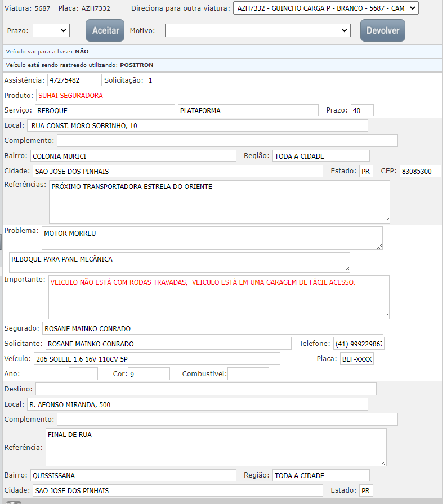Focus the Problema text area (MOTOR MORREU)
The height and width of the screenshot is (504, 447).
pyautogui.click(x=212, y=237)
